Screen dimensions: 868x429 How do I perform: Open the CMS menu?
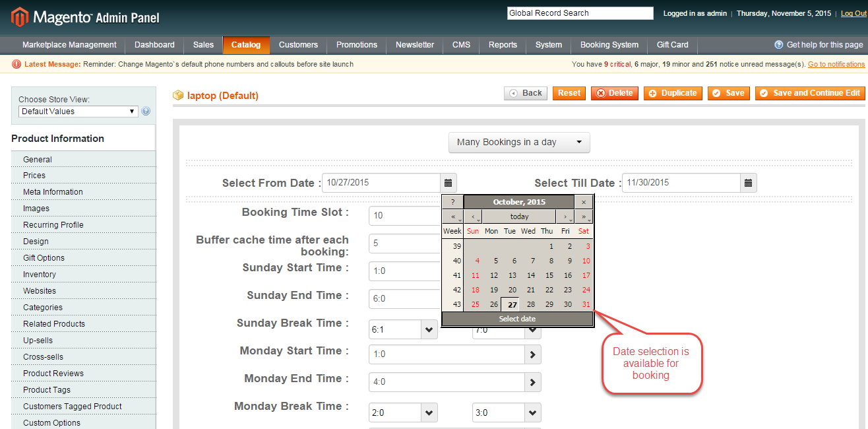pos(461,45)
